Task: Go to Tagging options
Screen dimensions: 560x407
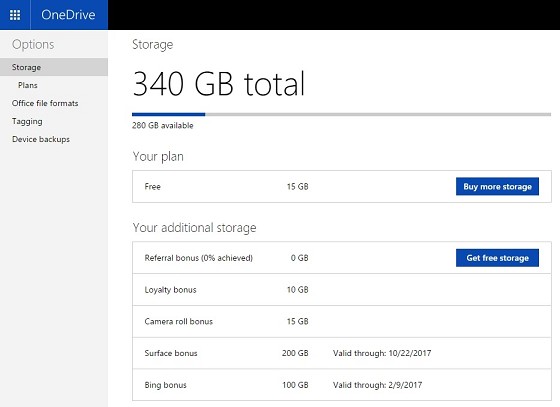Action: [27, 121]
